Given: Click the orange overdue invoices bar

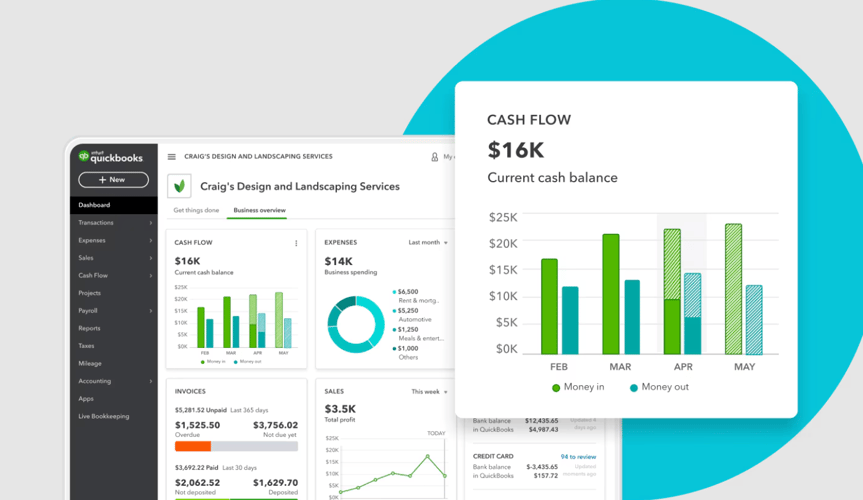Looking at the screenshot, I should click(x=193, y=446).
